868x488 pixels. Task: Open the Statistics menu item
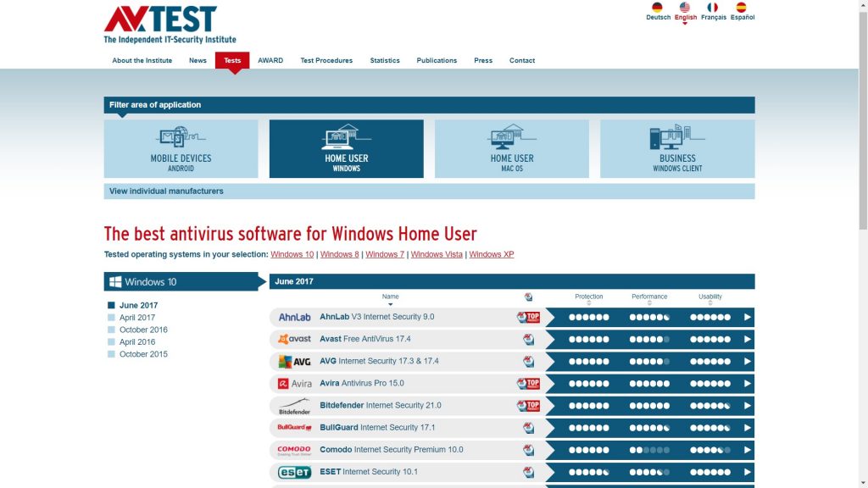click(385, 60)
